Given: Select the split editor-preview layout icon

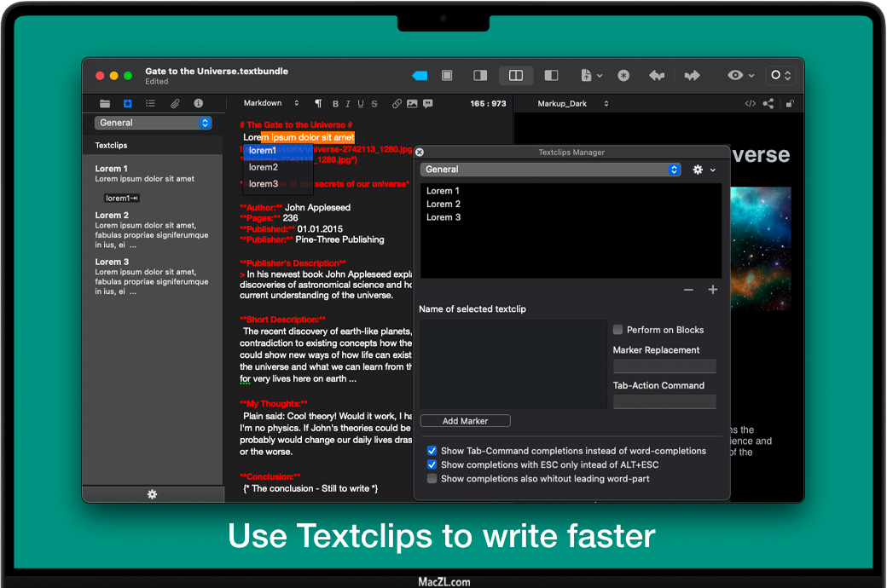Looking at the screenshot, I should click(x=515, y=76).
